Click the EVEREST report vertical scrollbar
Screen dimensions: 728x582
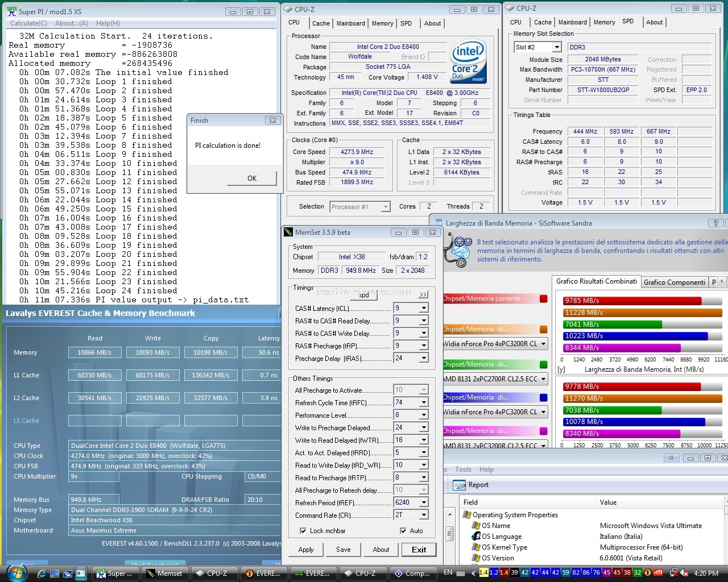[449, 534]
